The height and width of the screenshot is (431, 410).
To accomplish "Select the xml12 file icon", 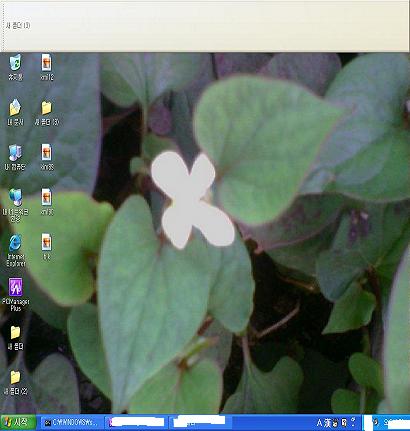I will [47, 67].
